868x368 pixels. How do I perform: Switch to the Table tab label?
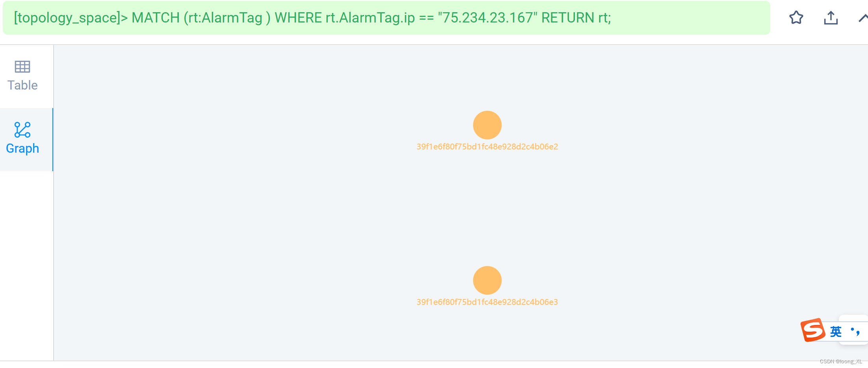coord(22,85)
